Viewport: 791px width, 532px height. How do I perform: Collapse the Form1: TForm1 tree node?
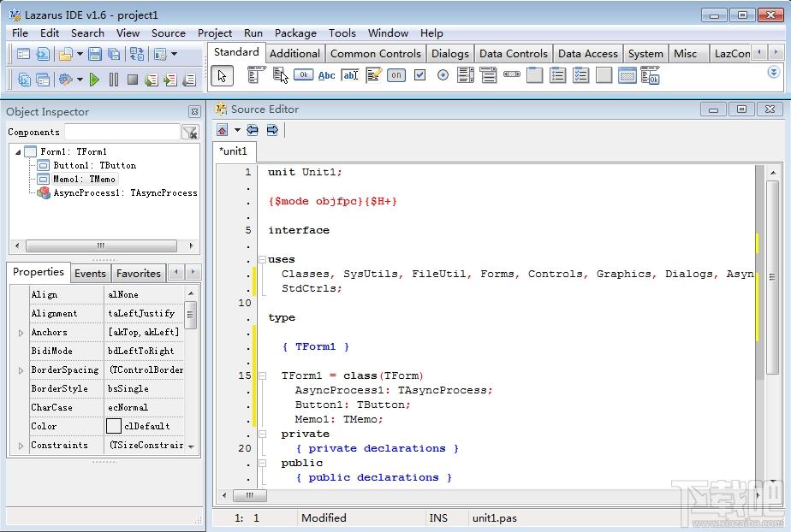tap(18, 151)
